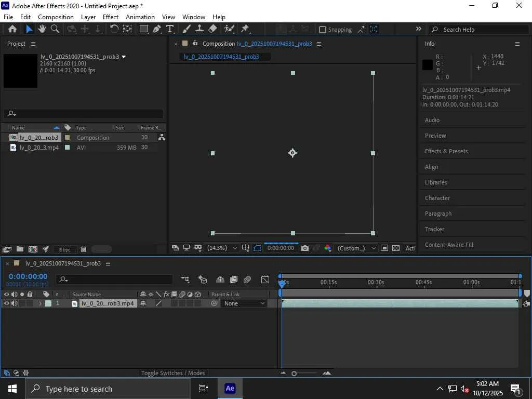Select the Puppet Pin tool
Image resolution: width=532 pixels, height=399 pixels.
coord(245,29)
